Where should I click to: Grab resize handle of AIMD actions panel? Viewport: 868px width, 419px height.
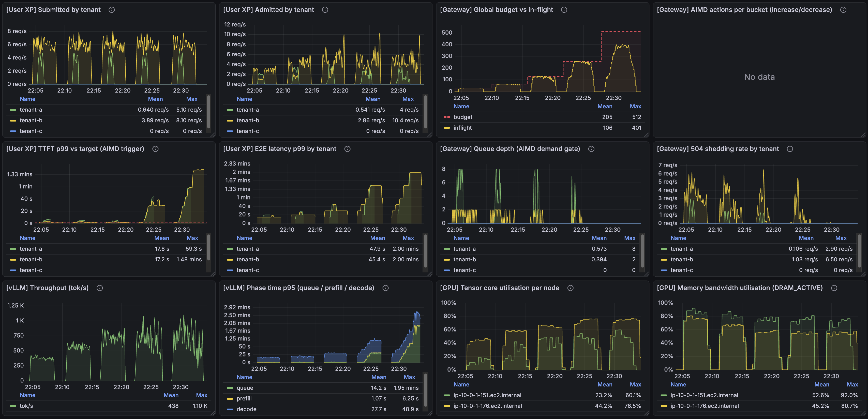pos(863,135)
